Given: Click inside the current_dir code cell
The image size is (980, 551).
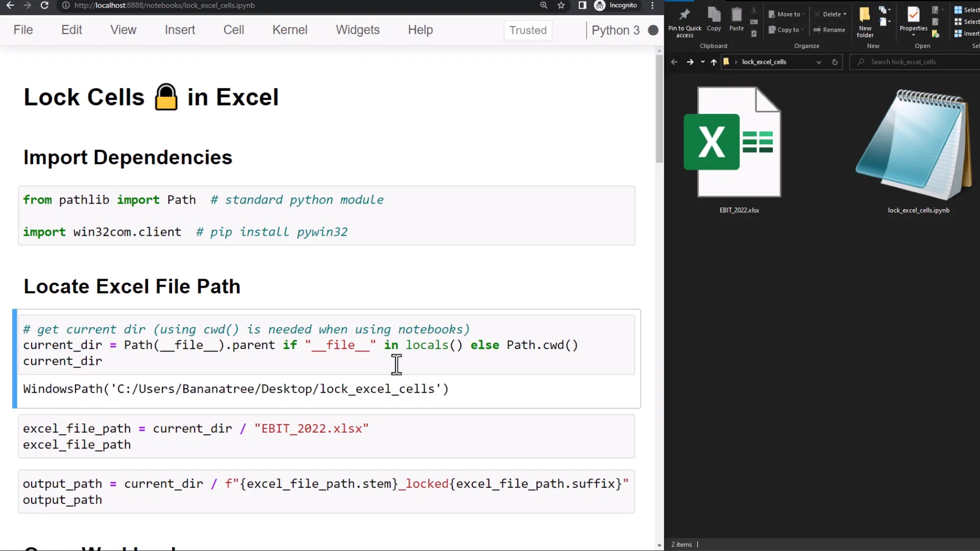Looking at the screenshot, I should tap(327, 345).
